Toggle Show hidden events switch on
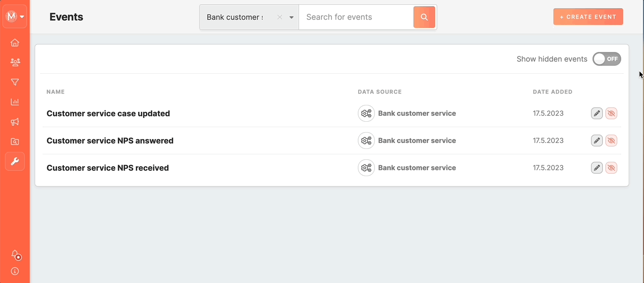Viewport: 644px width, 283px height. 607,59
